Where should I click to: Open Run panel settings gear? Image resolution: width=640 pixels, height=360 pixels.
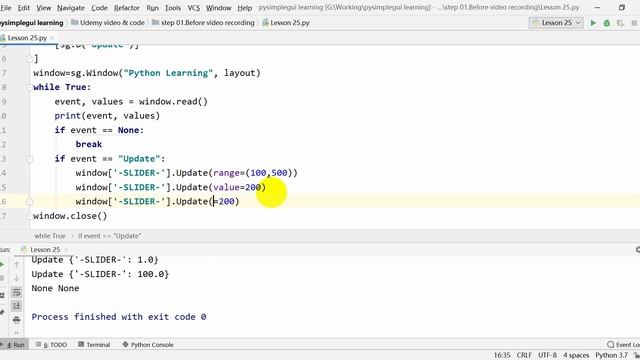click(637, 249)
